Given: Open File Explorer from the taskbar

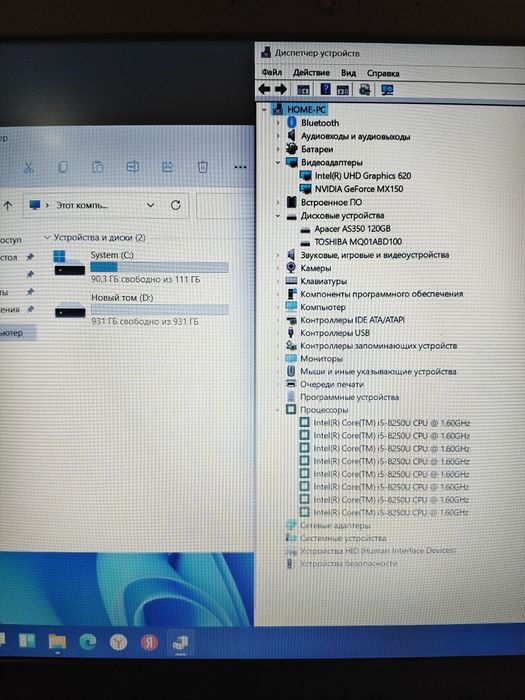Looking at the screenshot, I should point(57,642).
